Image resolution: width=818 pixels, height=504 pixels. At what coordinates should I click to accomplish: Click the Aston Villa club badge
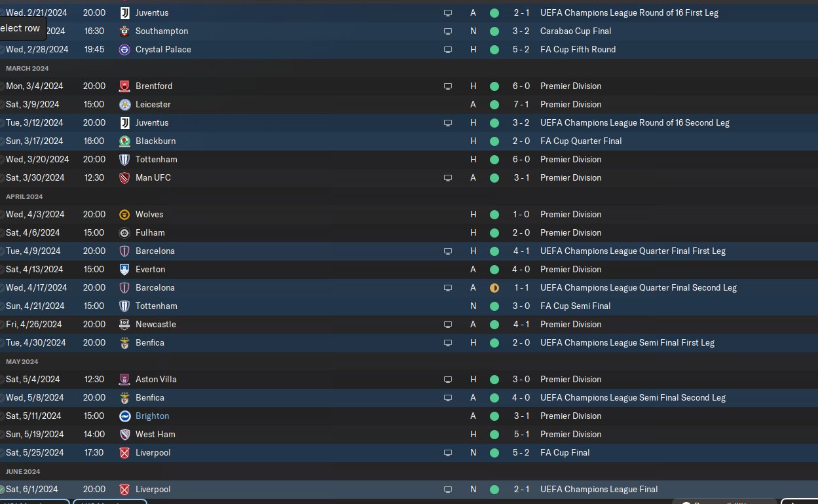(x=125, y=379)
